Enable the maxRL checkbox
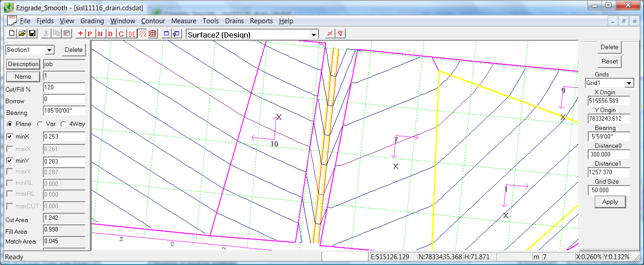The height and width of the screenshot is (265, 644). pos(10,194)
